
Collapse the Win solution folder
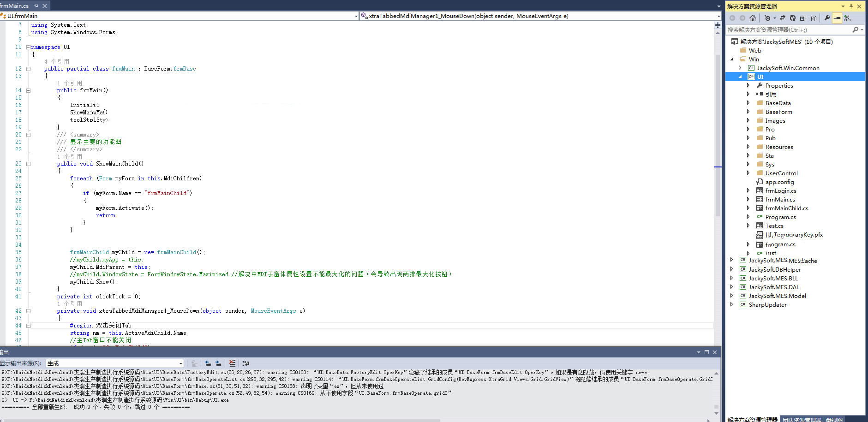(x=732, y=59)
